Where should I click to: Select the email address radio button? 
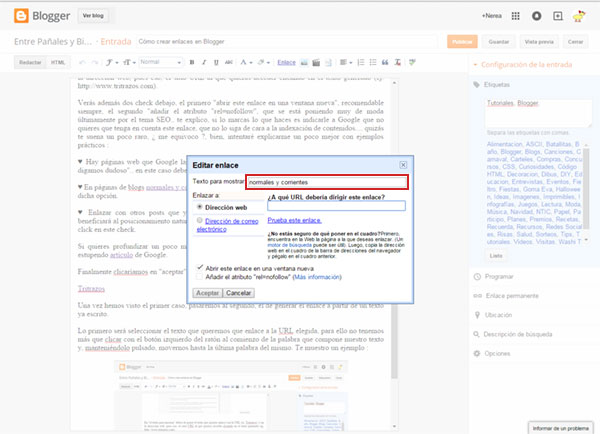pos(199,220)
